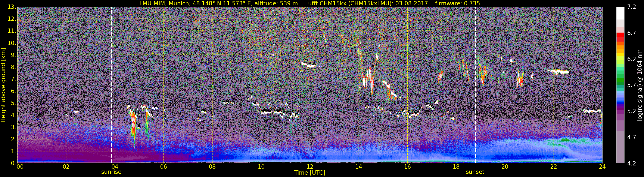Image resolution: width=644 pixels, height=177 pixels.
Task: Click the time axis tick label '10'
Action: (x=261, y=167)
